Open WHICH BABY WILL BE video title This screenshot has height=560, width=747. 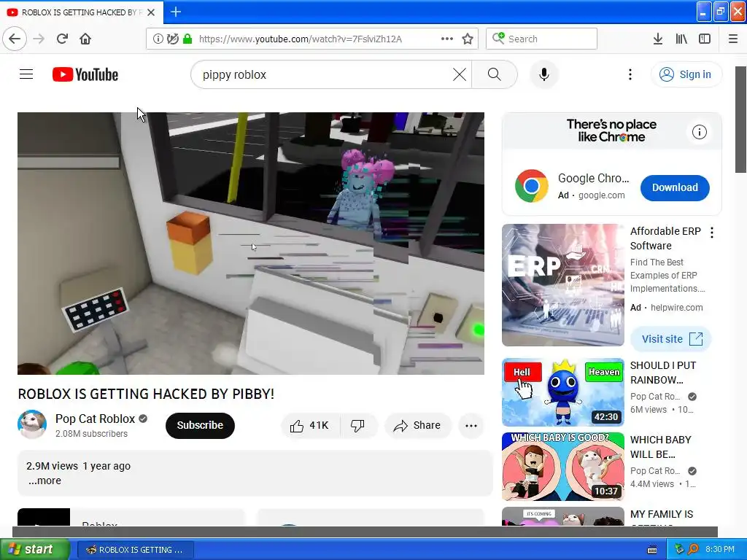[660, 447]
